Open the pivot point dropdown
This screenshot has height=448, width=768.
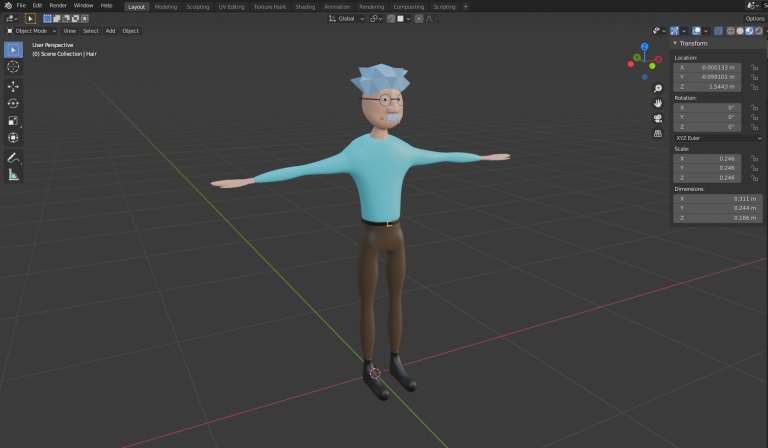point(376,19)
